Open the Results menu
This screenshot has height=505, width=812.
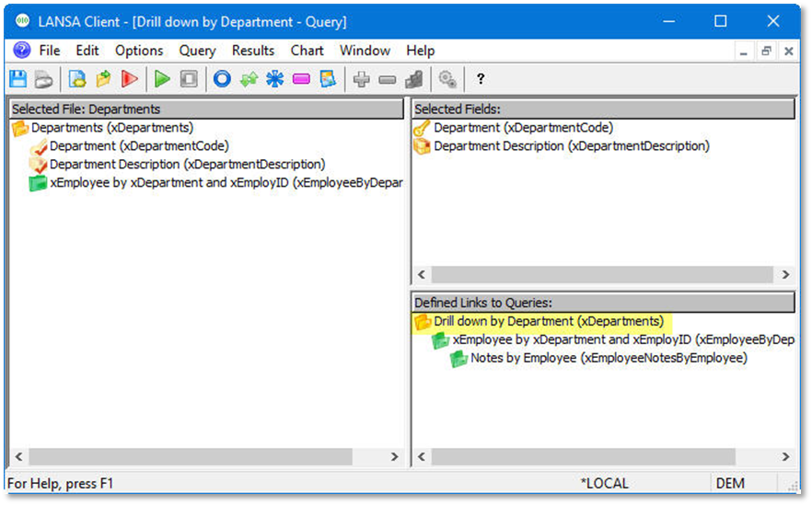tap(252, 51)
